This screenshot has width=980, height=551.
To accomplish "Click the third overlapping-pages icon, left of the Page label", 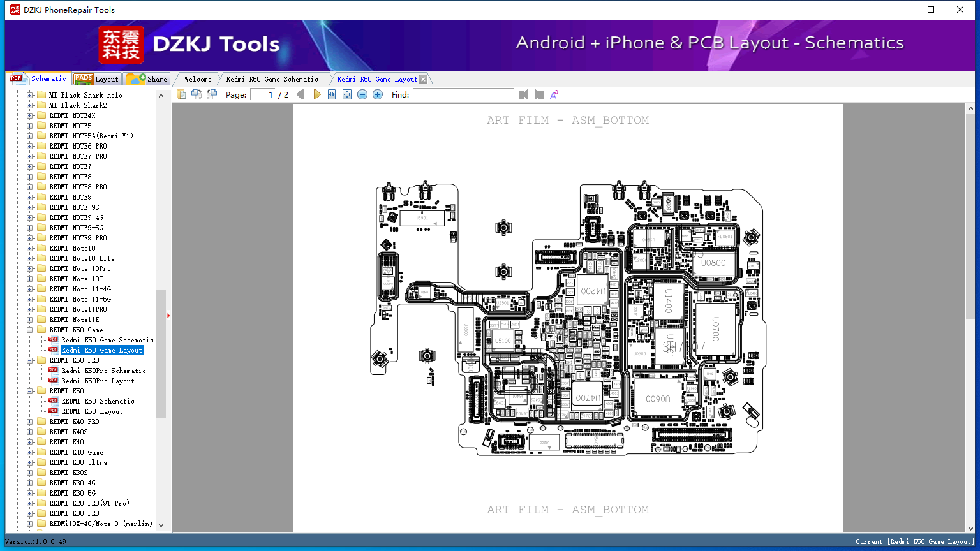I will [x=212, y=94].
